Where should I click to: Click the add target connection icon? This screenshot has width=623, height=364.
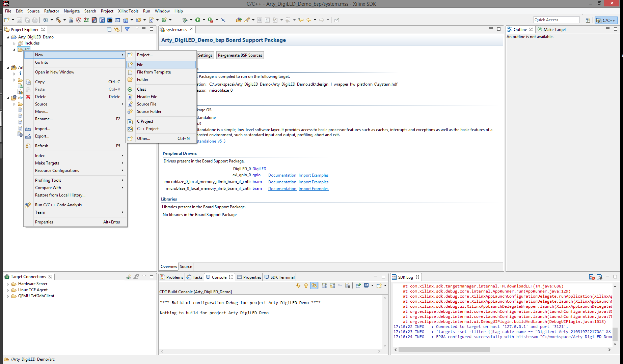(x=129, y=277)
